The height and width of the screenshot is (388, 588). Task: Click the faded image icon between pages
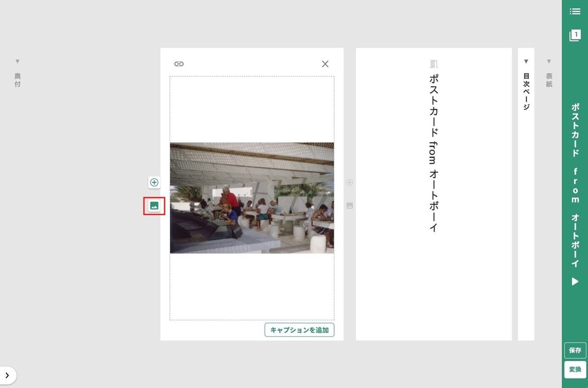(x=349, y=206)
